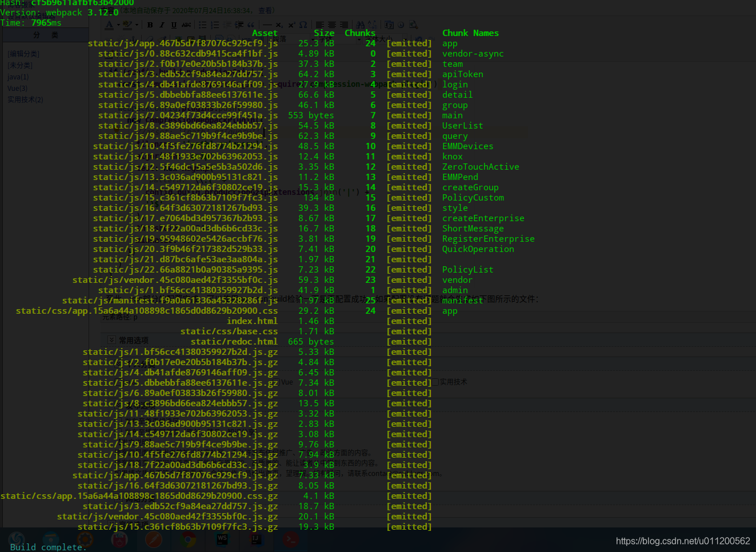Image resolution: width=756 pixels, height=552 pixels.
Task: Click the 'Chunk Names' column header
Action: point(470,33)
